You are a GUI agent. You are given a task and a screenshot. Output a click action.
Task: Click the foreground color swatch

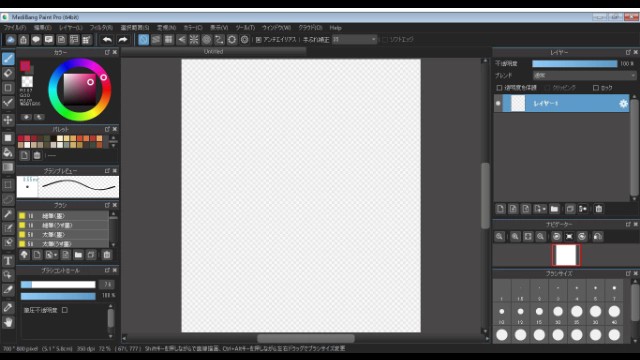click(25, 66)
